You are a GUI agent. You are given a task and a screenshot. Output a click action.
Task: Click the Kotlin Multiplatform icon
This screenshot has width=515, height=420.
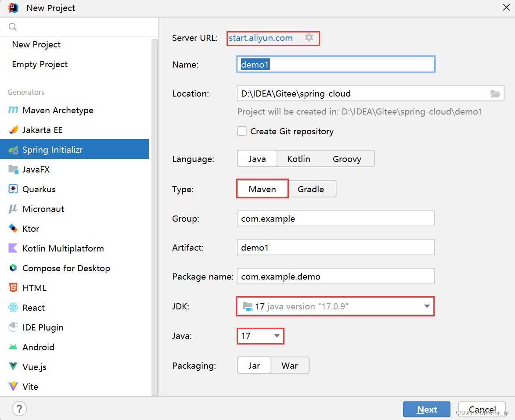point(13,248)
